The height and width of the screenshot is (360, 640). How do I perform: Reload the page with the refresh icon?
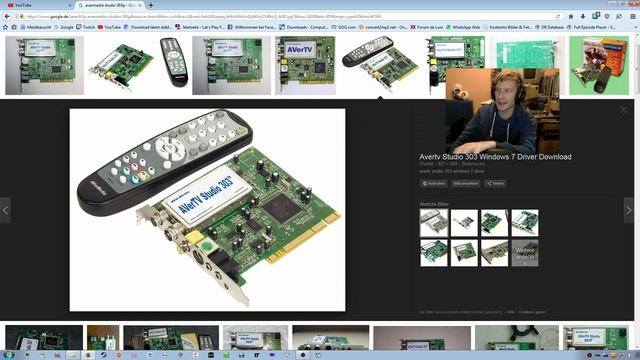558,16
